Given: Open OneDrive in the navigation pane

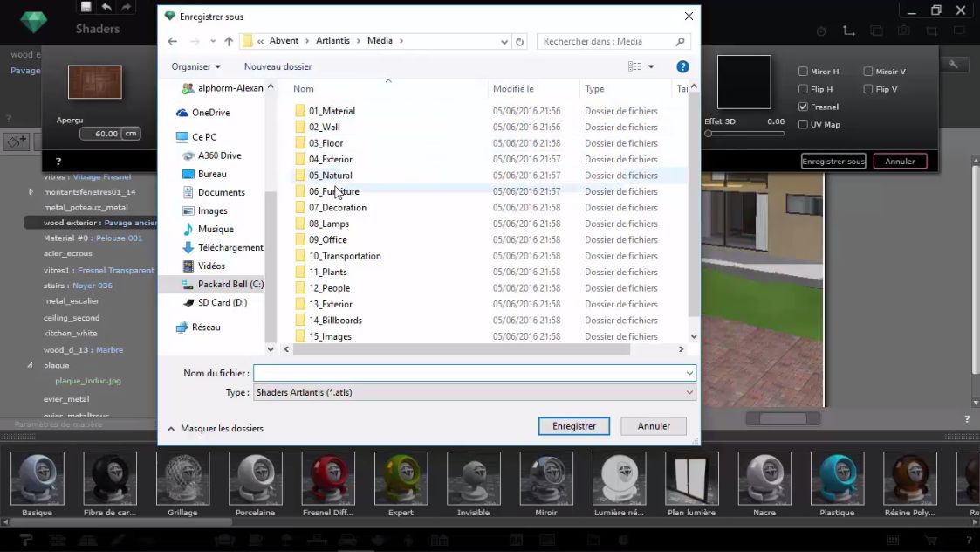Looking at the screenshot, I should coord(210,113).
